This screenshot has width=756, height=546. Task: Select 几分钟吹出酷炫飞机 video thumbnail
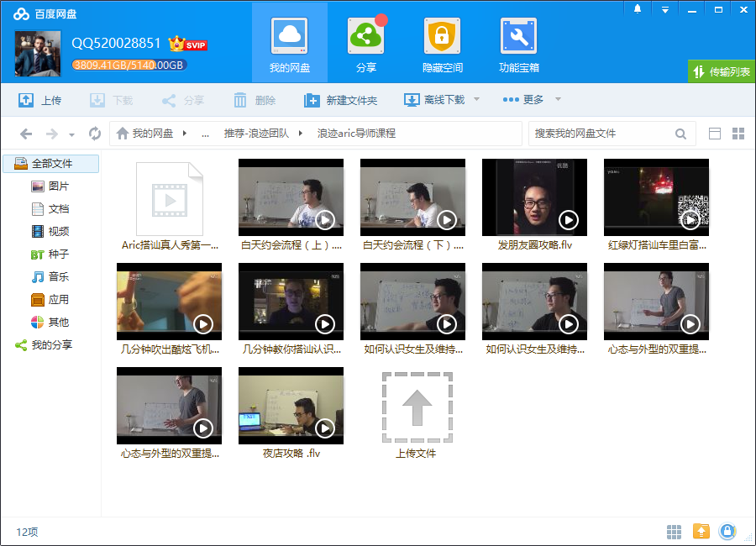click(x=169, y=302)
